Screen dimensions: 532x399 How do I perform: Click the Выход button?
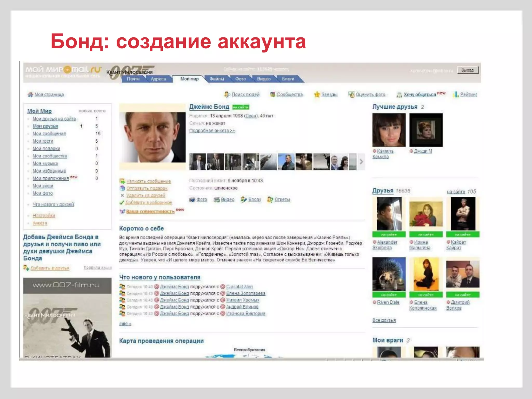coord(468,70)
